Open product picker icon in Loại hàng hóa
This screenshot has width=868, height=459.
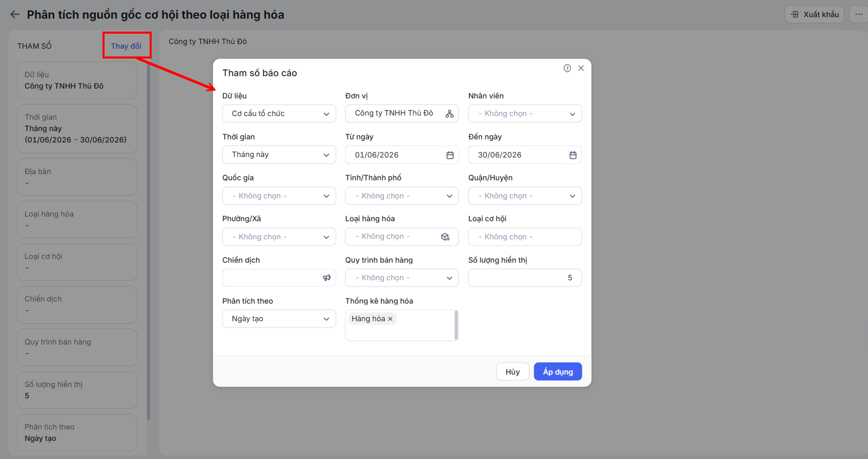(445, 237)
